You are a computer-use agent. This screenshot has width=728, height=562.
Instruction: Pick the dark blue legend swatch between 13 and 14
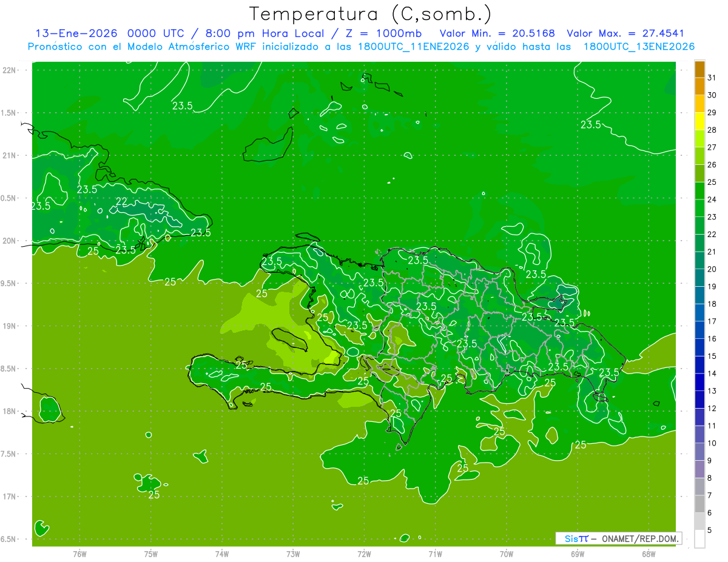(x=699, y=382)
